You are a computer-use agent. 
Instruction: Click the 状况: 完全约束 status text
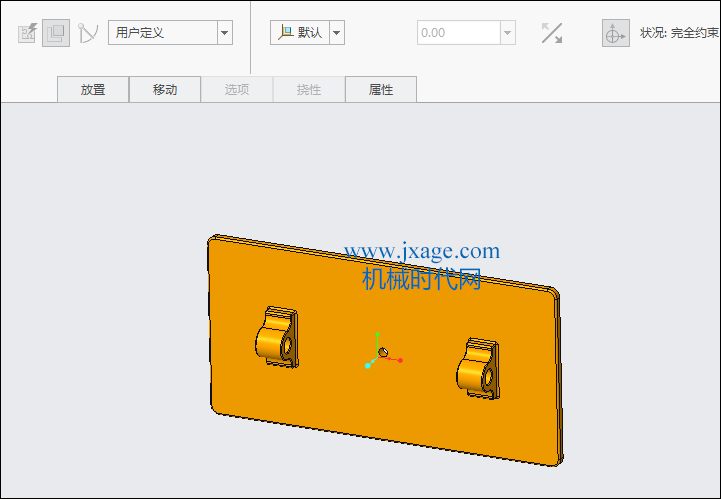point(679,33)
